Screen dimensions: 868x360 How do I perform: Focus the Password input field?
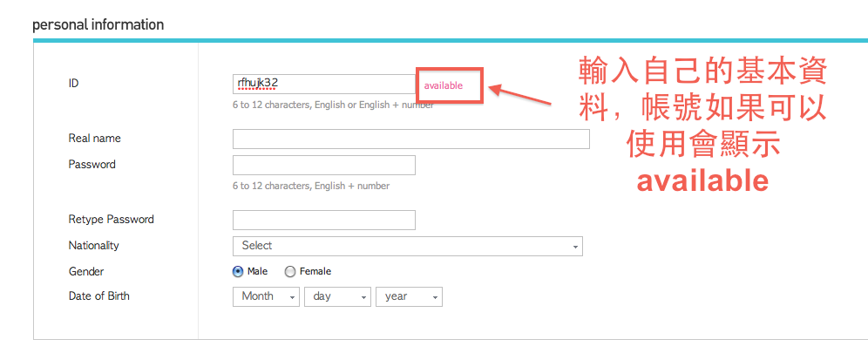coord(324,165)
